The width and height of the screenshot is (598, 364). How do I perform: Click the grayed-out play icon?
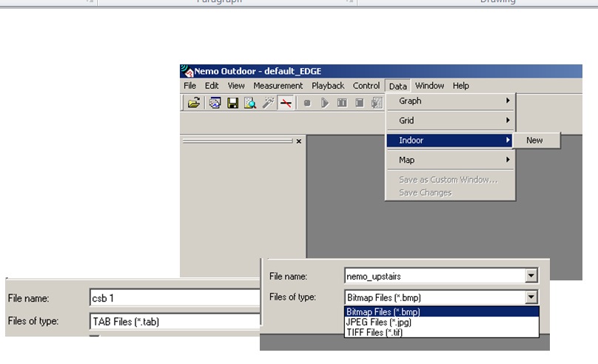pos(325,103)
